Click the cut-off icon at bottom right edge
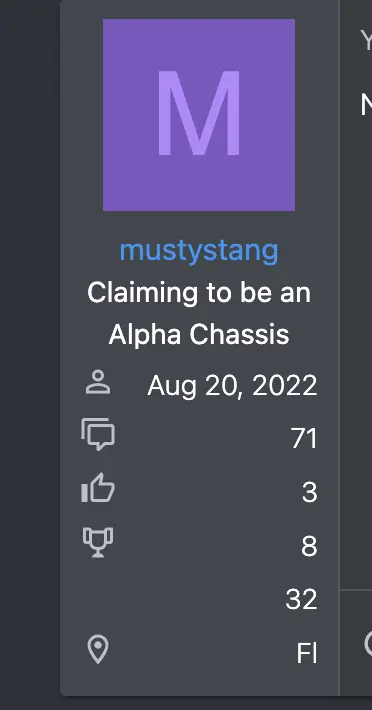The height and width of the screenshot is (710, 372). 368,643
